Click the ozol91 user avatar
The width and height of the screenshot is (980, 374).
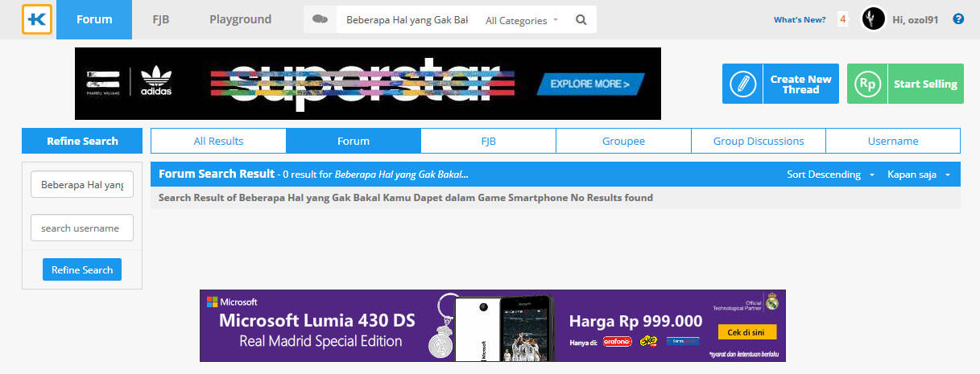click(x=874, y=18)
